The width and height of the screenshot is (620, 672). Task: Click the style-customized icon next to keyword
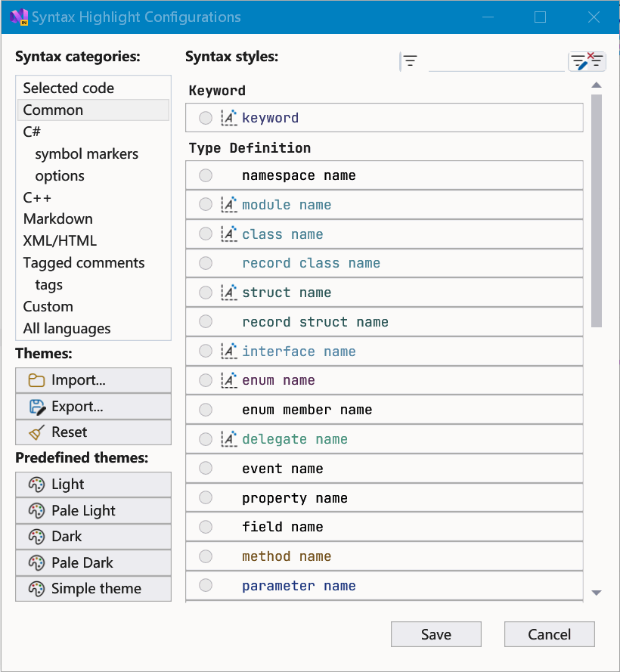coord(228,118)
